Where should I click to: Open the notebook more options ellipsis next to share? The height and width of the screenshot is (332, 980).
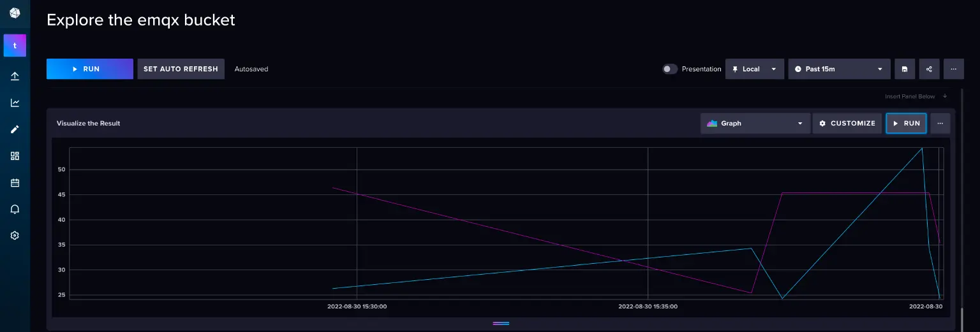(x=953, y=69)
